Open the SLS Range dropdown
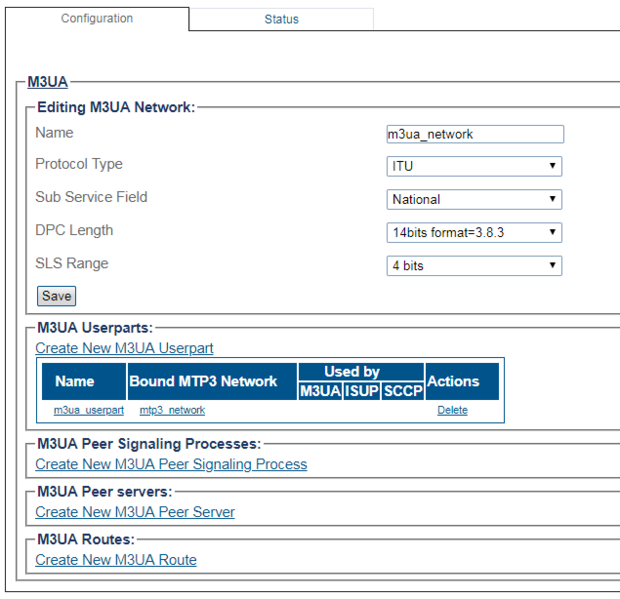The width and height of the screenshot is (620, 599). click(474, 266)
